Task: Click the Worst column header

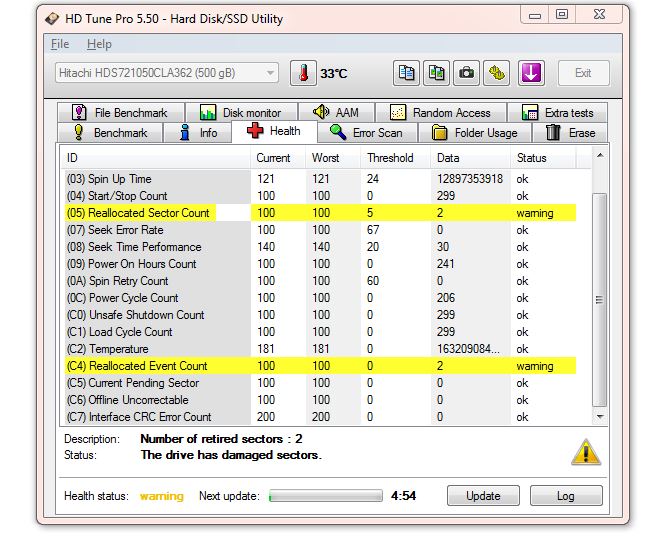Action: pyautogui.click(x=333, y=158)
